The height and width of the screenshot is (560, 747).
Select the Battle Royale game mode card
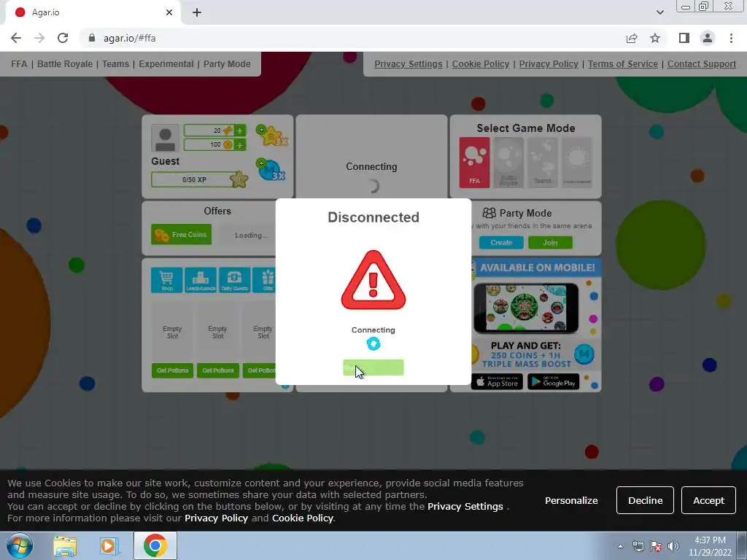[508, 163]
